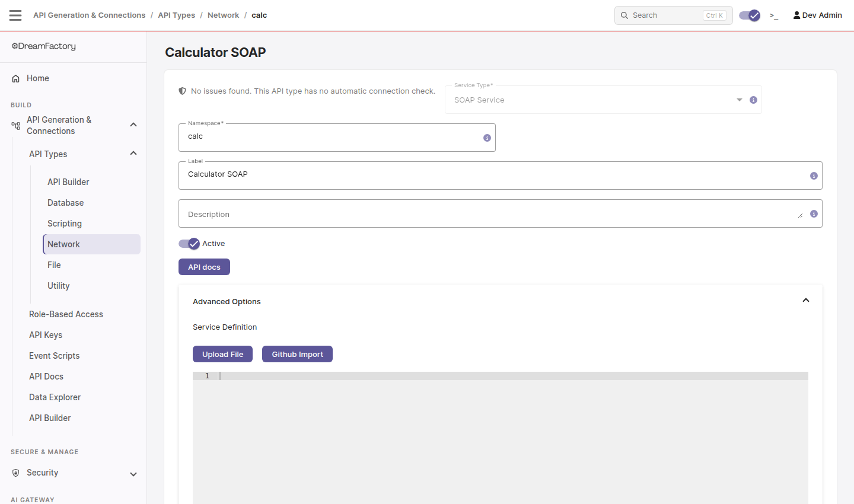Image resolution: width=854 pixels, height=504 pixels.
Task: Click the Description text area
Action: pyautogui.click(x=501, y=213)
